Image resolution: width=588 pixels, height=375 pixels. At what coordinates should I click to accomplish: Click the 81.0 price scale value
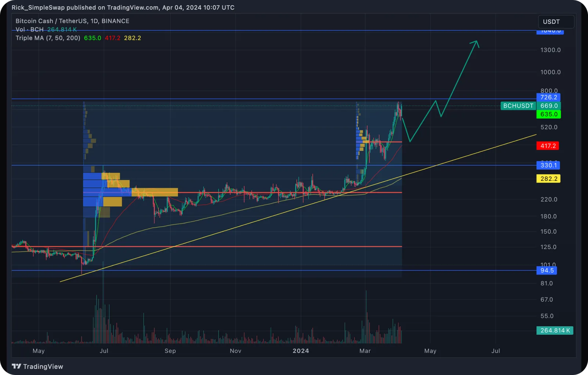[547, 283]
